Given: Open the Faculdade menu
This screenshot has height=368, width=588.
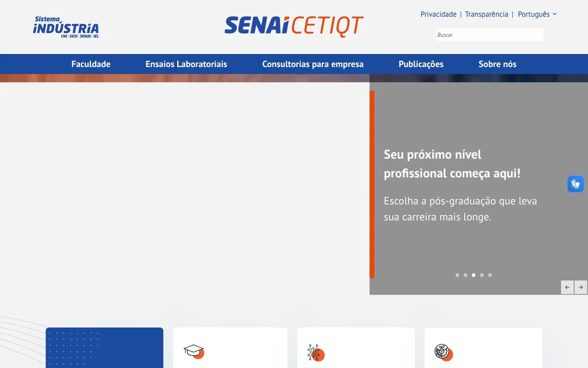Looking at the screenshot, I should click(x=91, y=64).
